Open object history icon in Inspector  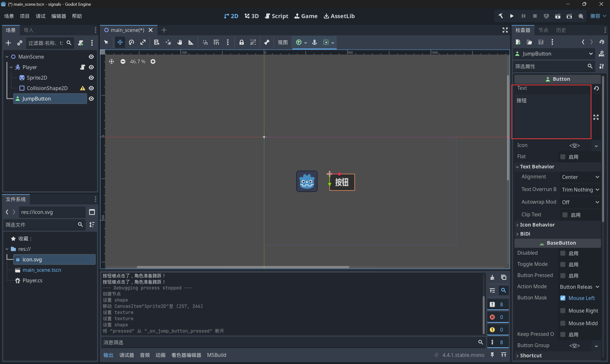pyautogui.click(x=602, y=42)
